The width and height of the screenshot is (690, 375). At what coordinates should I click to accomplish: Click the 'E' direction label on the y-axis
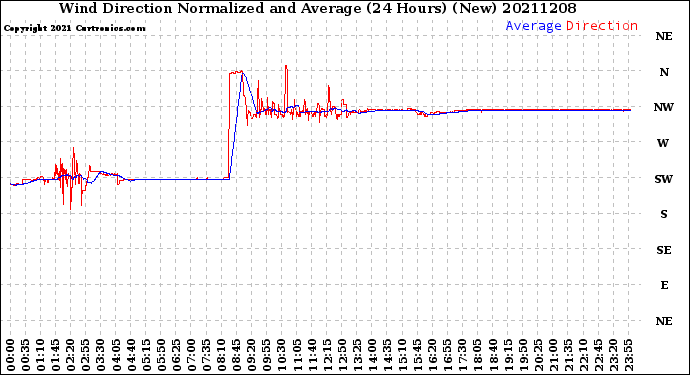point(664,285)
